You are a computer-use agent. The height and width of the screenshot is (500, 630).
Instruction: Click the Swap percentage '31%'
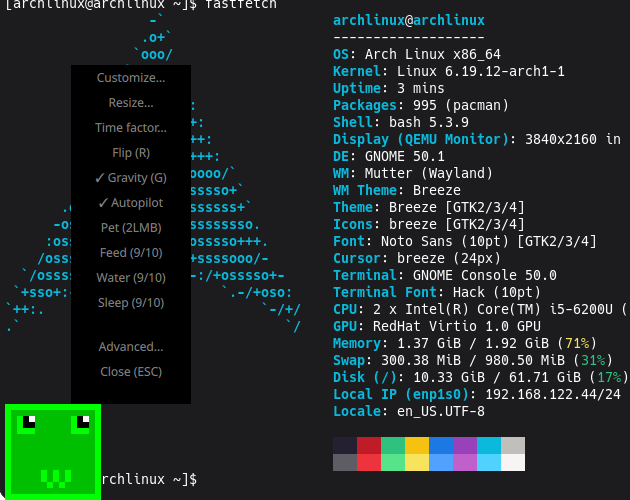(x=593, y=360)
